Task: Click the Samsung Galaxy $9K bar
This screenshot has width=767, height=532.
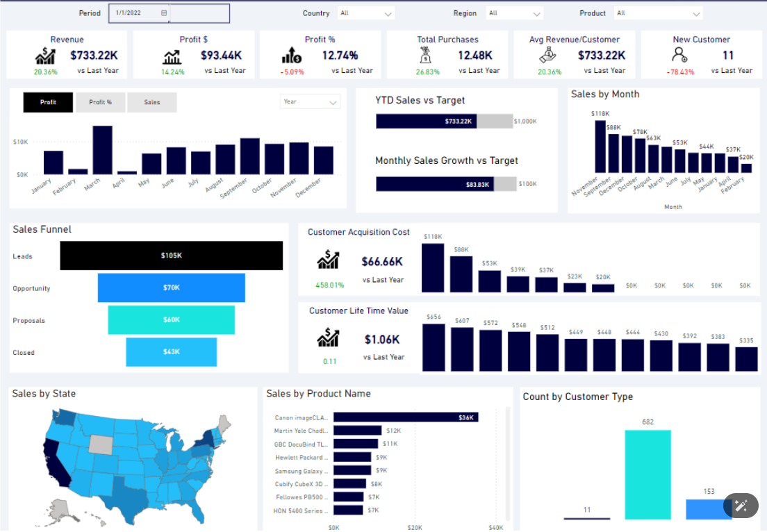Action: pyautogui.click(x=352, y=470)
